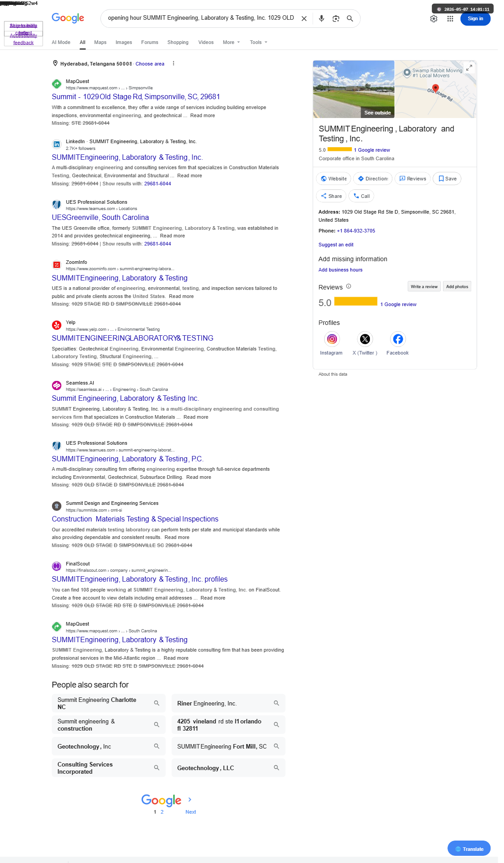This screenshot has height=863, width=504.
Task: Clear the search box with X icon
Action: click(x=304, y=18)
